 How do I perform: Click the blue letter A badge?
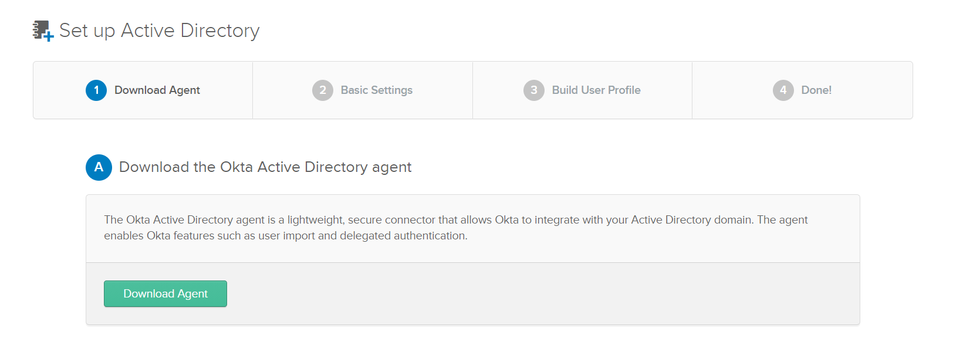click(99, 167)
